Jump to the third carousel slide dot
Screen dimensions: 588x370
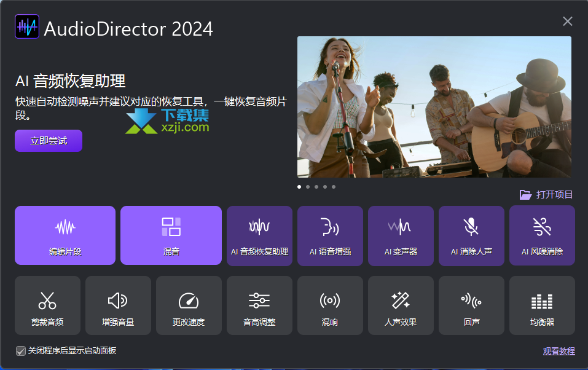(x=316, y=187)
